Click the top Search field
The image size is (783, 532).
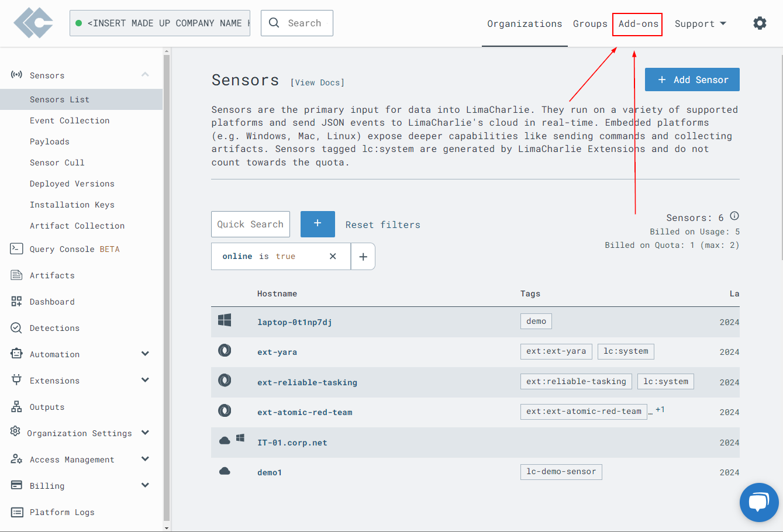[x=297, y=23]
